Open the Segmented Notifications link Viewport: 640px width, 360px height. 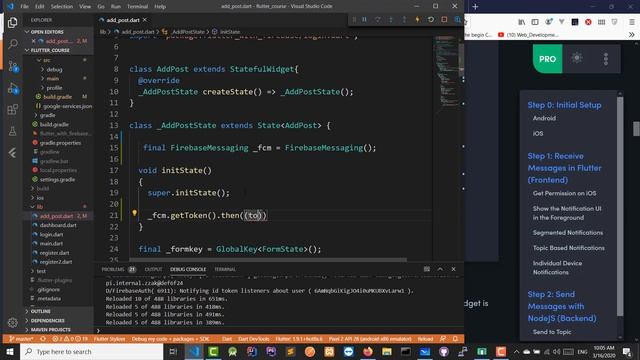pyautogui.click(x=568, y=233)
